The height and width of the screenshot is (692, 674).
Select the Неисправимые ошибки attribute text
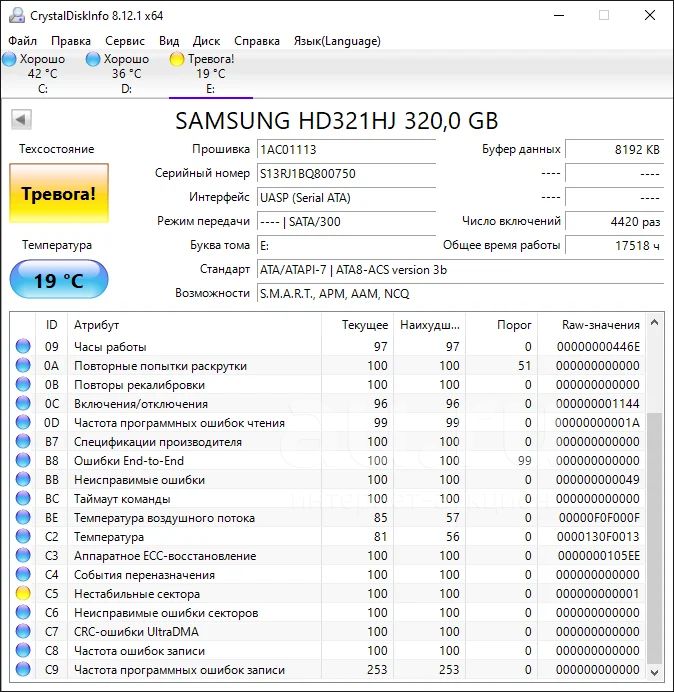click(139, 480)
